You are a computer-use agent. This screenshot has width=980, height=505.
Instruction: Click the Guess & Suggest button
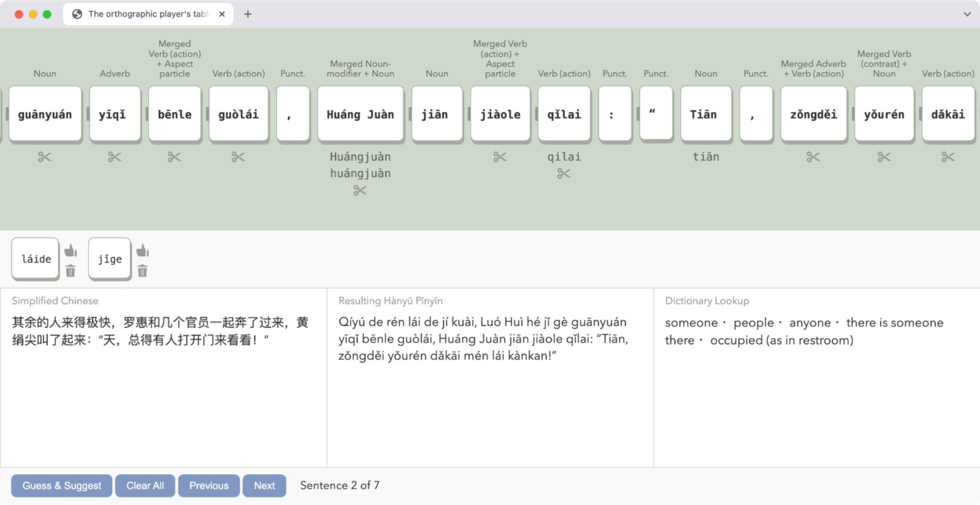tap(62, 485)
